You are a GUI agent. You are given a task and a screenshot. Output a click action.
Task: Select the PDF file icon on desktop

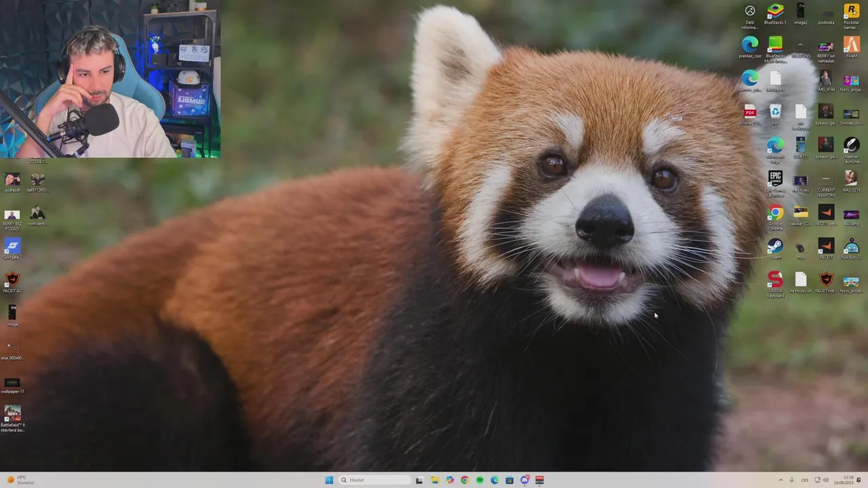[750, 114]
